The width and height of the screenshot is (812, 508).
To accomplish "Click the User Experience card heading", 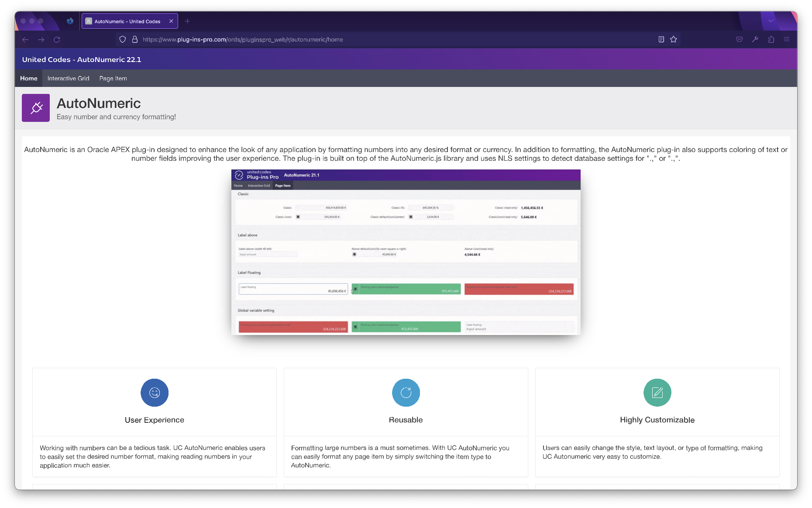I will (155, 420).
